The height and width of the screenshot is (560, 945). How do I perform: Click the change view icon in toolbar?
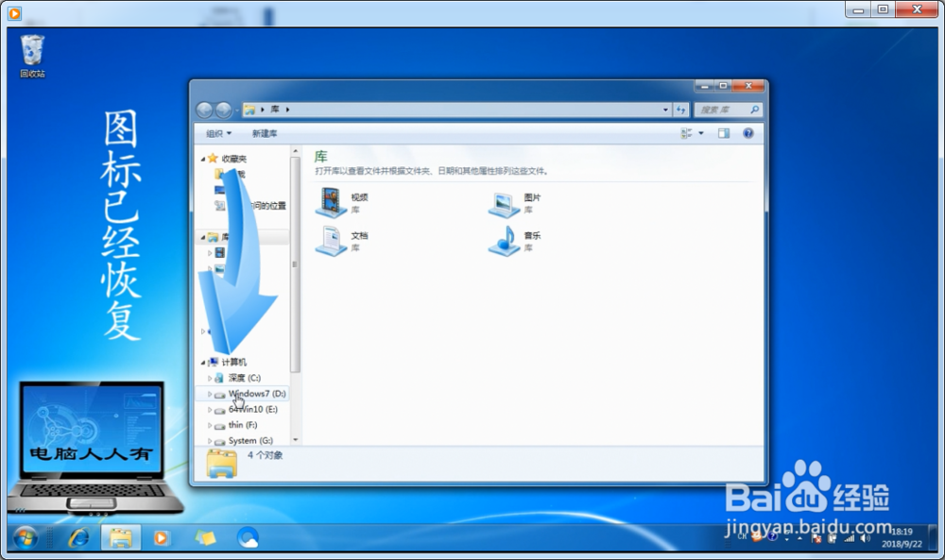(x=686, y=134)
